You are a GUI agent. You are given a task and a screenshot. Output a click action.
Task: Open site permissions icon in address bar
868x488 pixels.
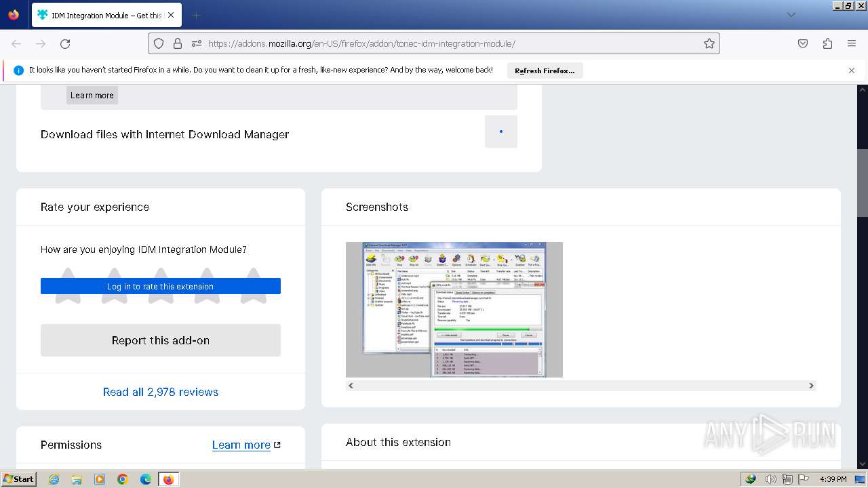197,43
